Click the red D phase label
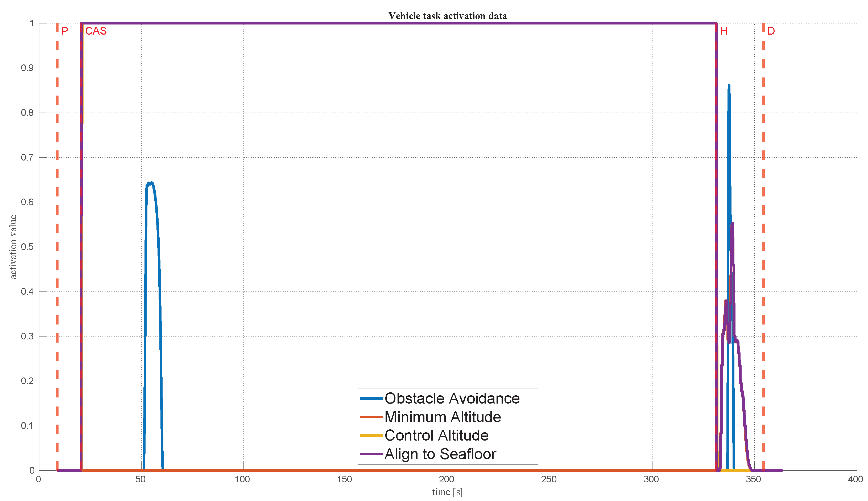Screen dimensions: 868x501 (x=771, y=31)
